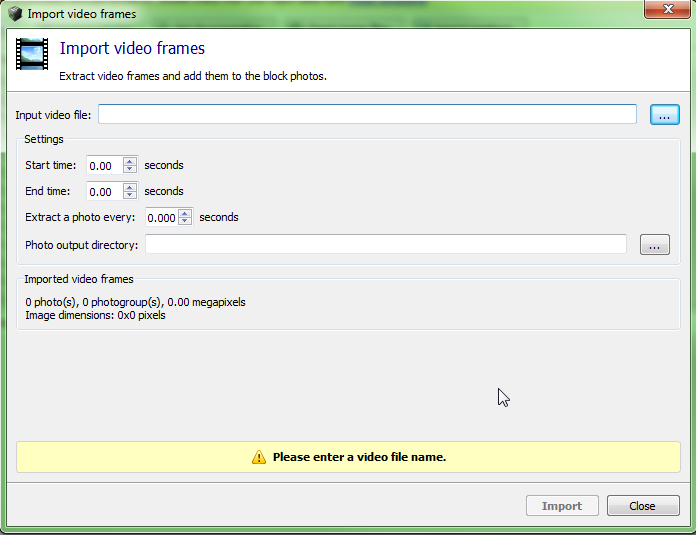Click the Start time value field
Image resolution: width=696 pixels, height=535 pixels.
104,166
